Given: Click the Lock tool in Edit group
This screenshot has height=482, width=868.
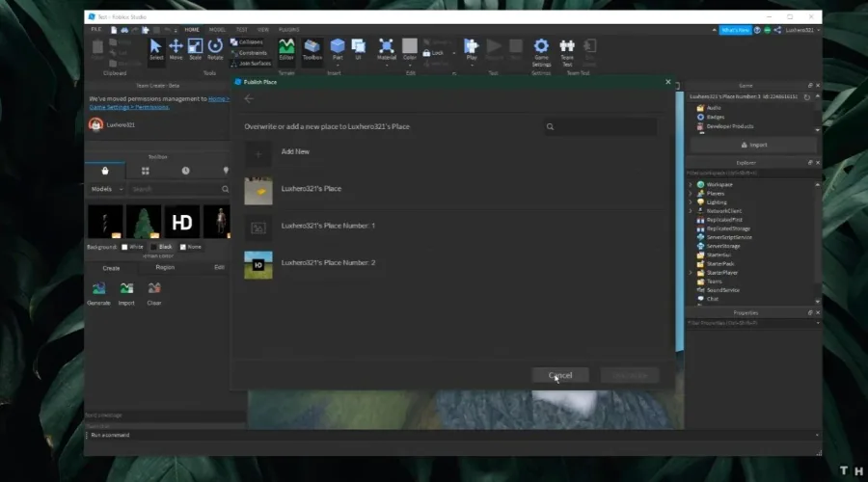Looking at the screenshot, I should tap(433, 53).
